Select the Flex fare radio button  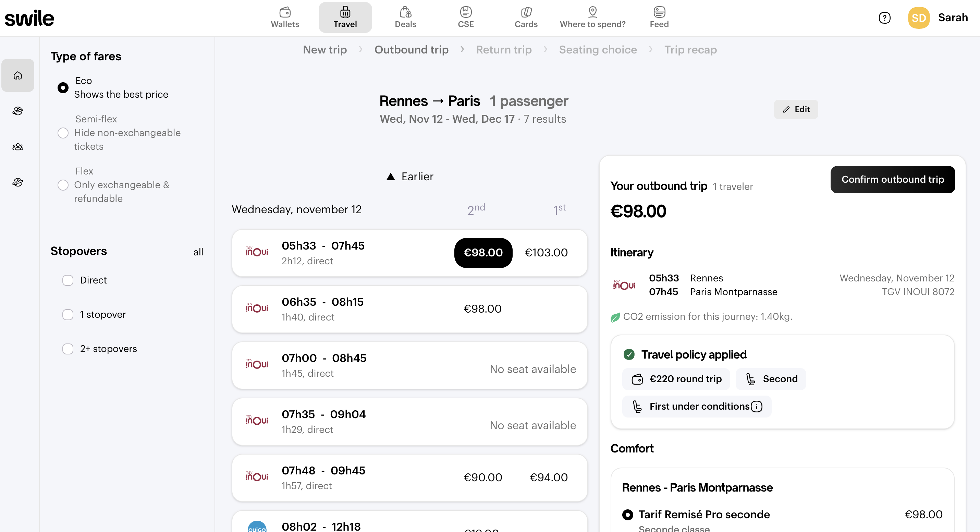point(63,185)
